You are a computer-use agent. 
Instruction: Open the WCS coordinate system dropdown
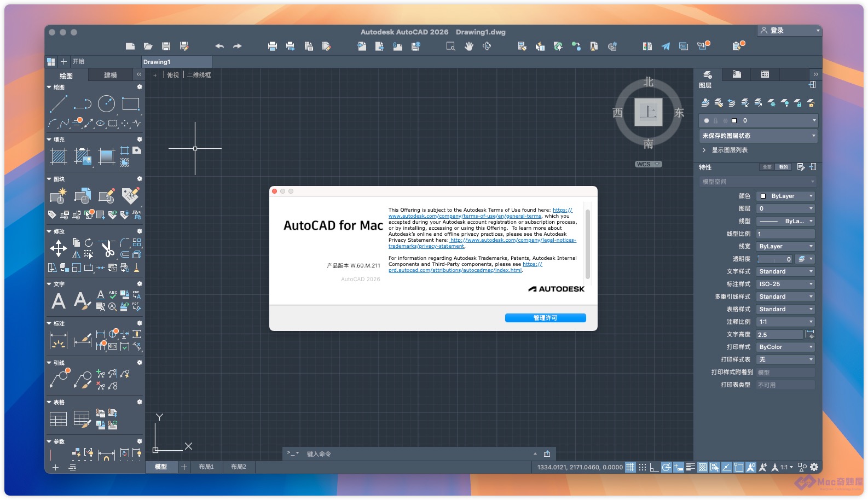point(649,164)
